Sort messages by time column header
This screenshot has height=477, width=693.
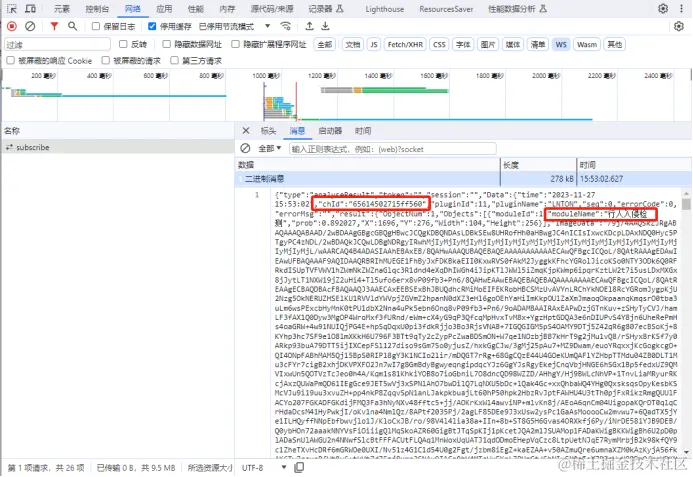click(634, 164)
